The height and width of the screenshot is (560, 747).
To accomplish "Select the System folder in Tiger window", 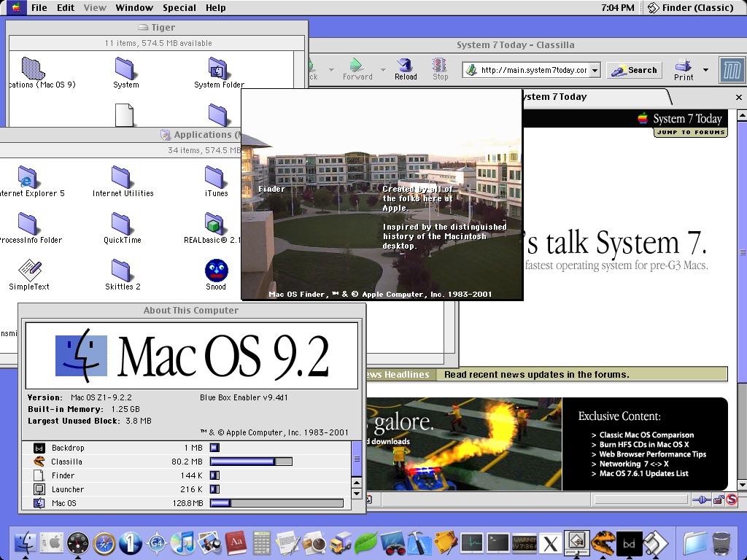I will [x=125, y=69].
